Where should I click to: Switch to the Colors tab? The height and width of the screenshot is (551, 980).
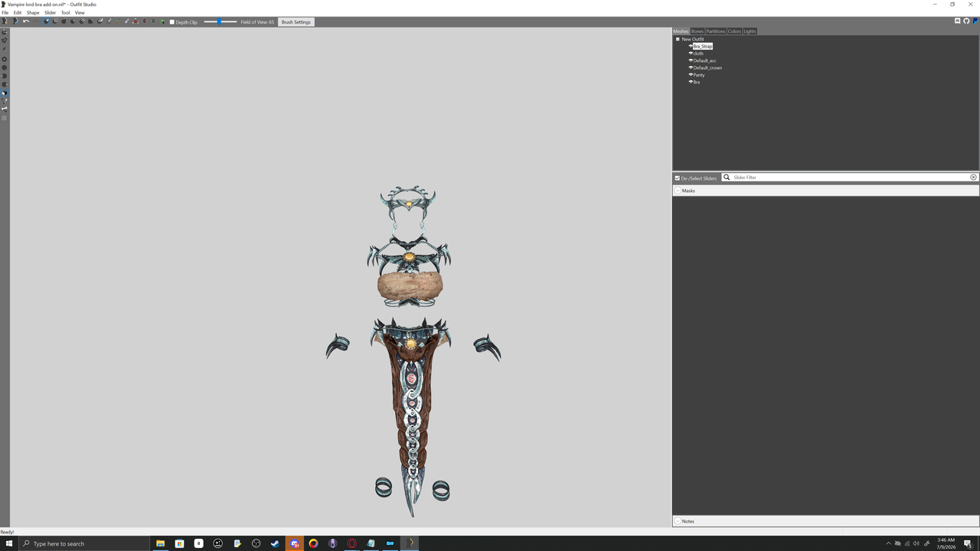coord(734,31)
